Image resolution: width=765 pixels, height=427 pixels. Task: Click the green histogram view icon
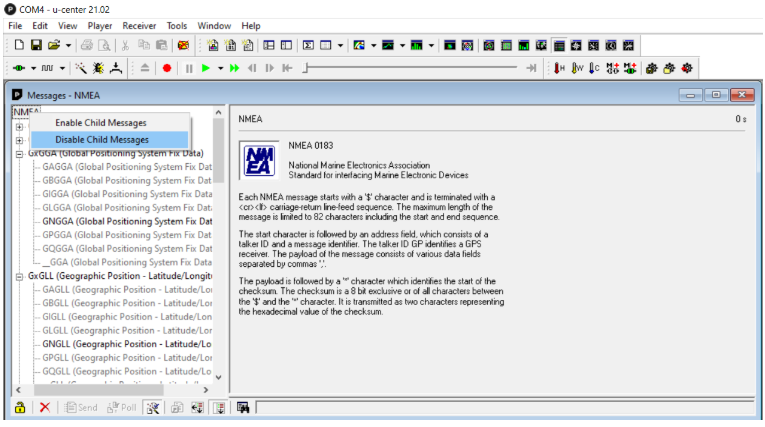417,45
